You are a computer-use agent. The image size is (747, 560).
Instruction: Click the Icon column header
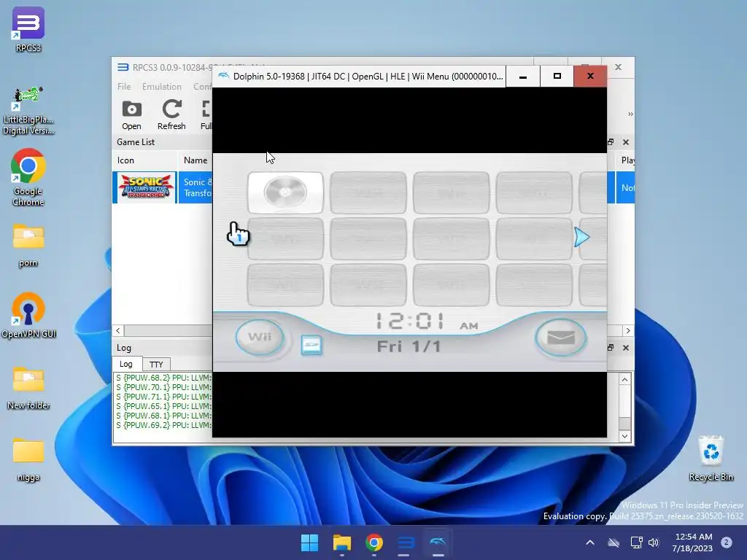coord(145,160)
